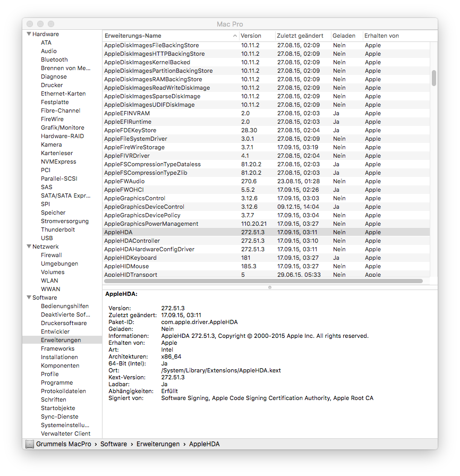Sort by Zuletzt geändert column header
The height and width of the screenshot is (476, 460).
[303, 36]
